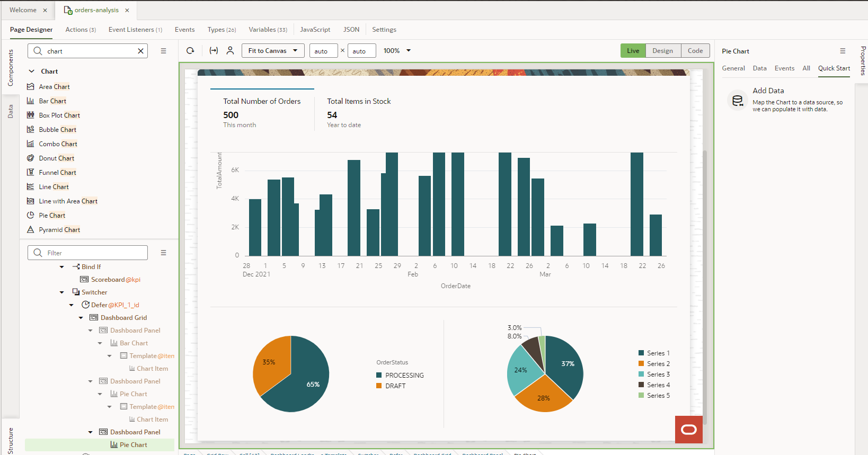Open the Page Designer tab
868x455 pixels.
(x=31, y=30)
